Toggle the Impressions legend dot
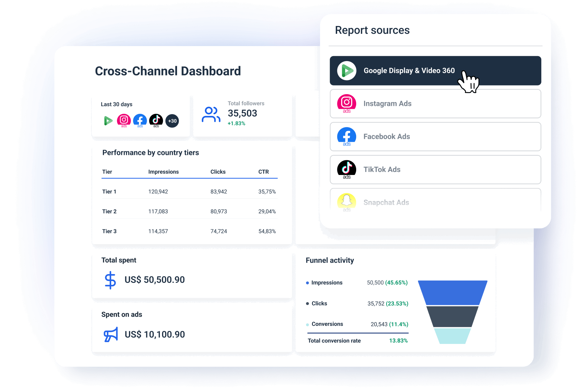 [307, 283]
